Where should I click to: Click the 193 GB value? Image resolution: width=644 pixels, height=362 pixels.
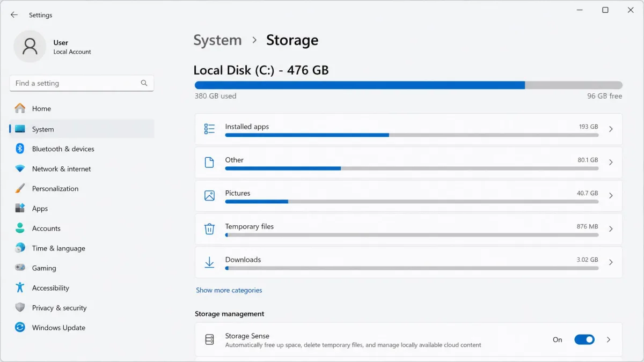click(588, 127)
